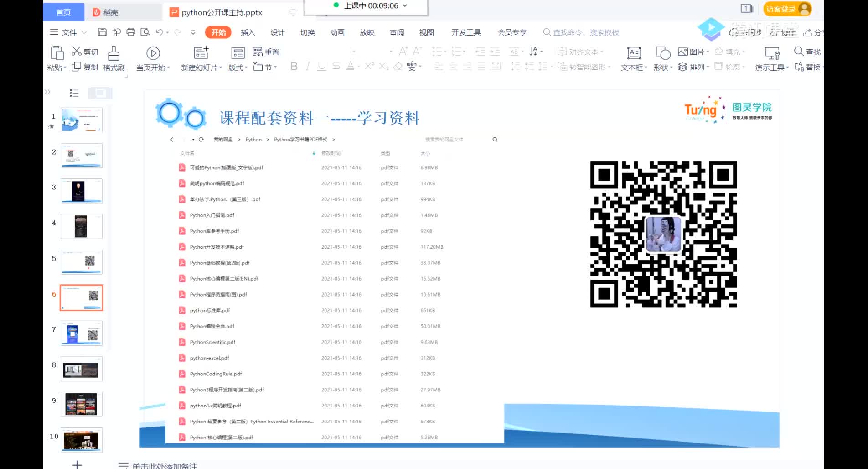Open the Insert (插入) tab
The width and height of the screenshot is (868, 469).
point(248,32)
